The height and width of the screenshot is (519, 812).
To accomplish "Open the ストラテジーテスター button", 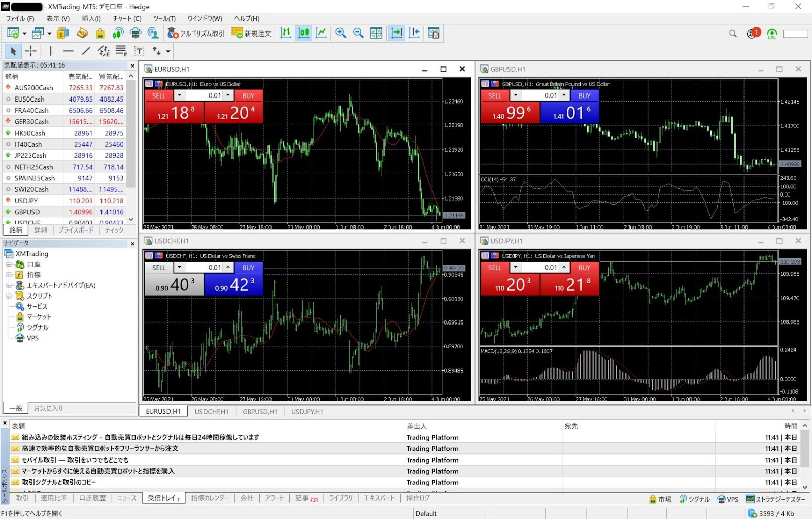I will click(775, 499).
